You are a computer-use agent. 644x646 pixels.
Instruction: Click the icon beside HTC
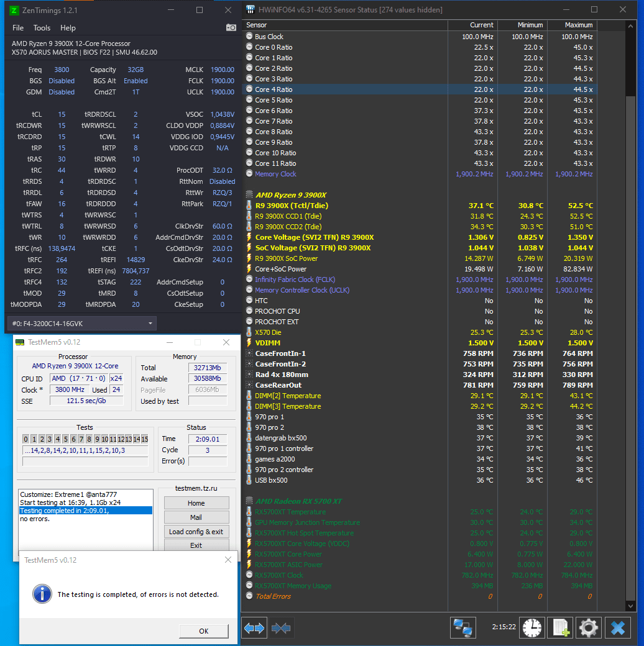point(249,301)
